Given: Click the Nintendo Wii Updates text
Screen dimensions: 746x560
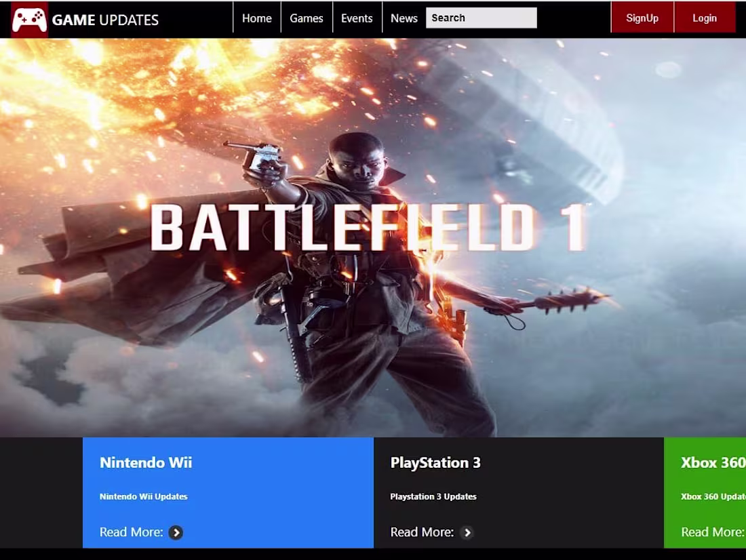Looking at the screenshot, I should [x=144, y=496].
